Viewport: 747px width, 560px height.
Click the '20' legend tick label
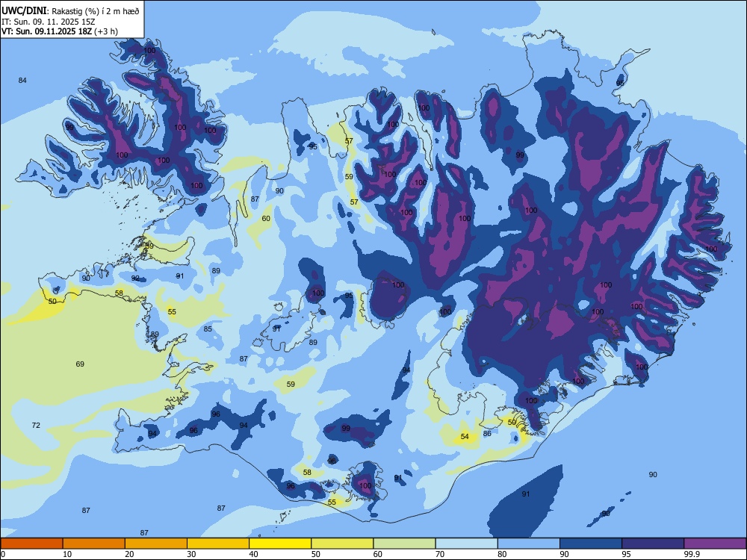click(129, 554)
